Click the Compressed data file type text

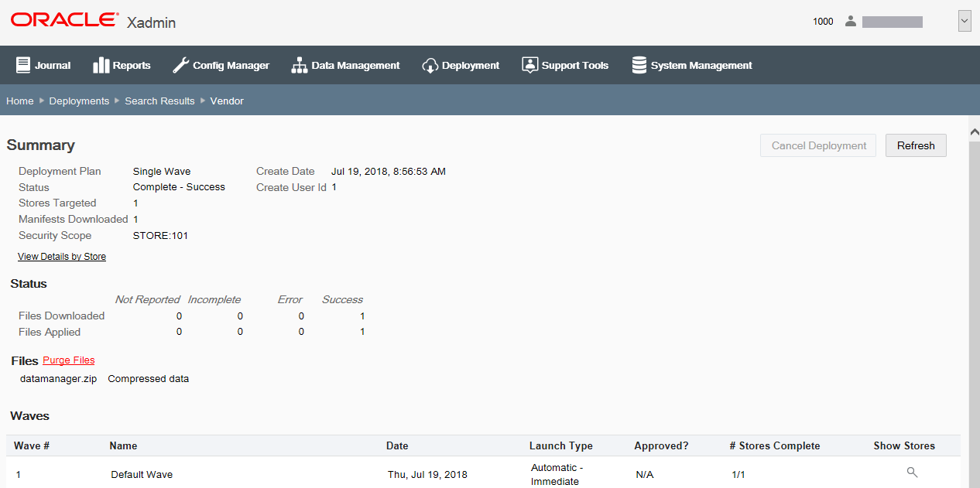(149, 379)
